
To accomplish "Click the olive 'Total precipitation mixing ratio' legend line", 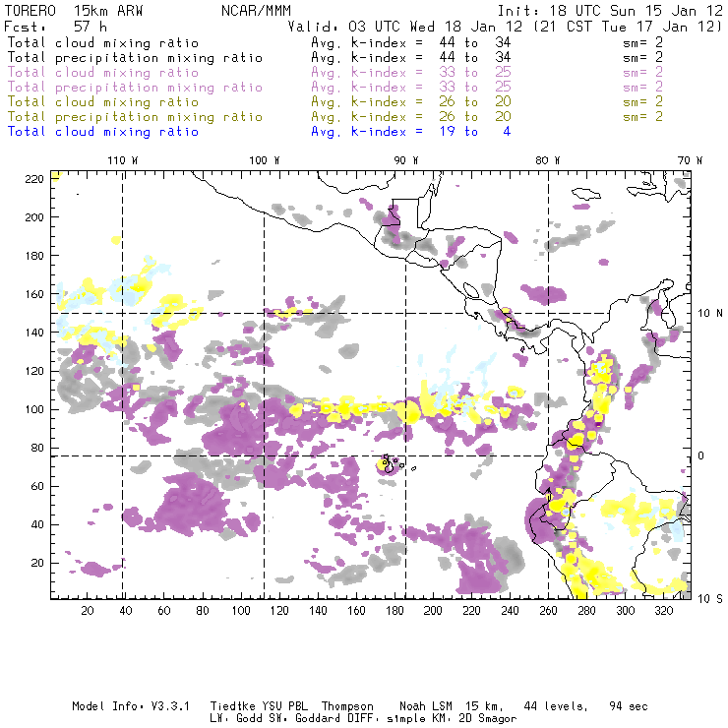I will click(135, 117).
